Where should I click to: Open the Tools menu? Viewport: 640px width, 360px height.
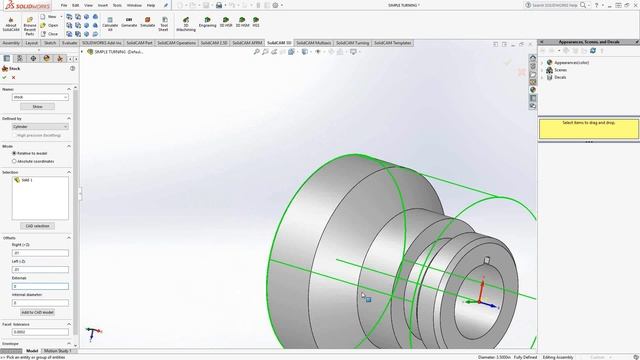pyautogui.click(x=117, y=5)
